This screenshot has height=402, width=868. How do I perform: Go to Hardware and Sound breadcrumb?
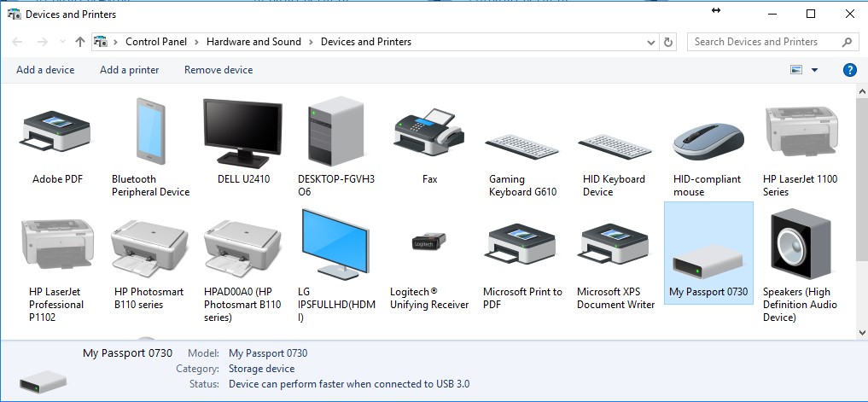click(253, 42)
